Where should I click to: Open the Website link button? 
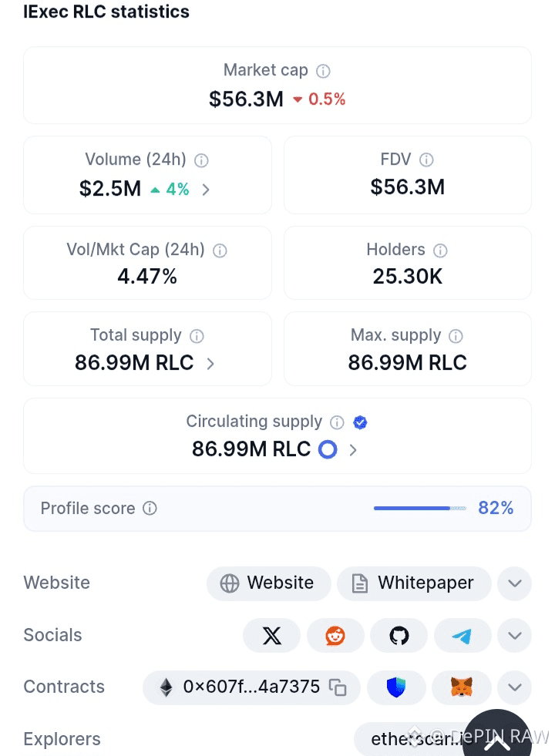(268, 583)
